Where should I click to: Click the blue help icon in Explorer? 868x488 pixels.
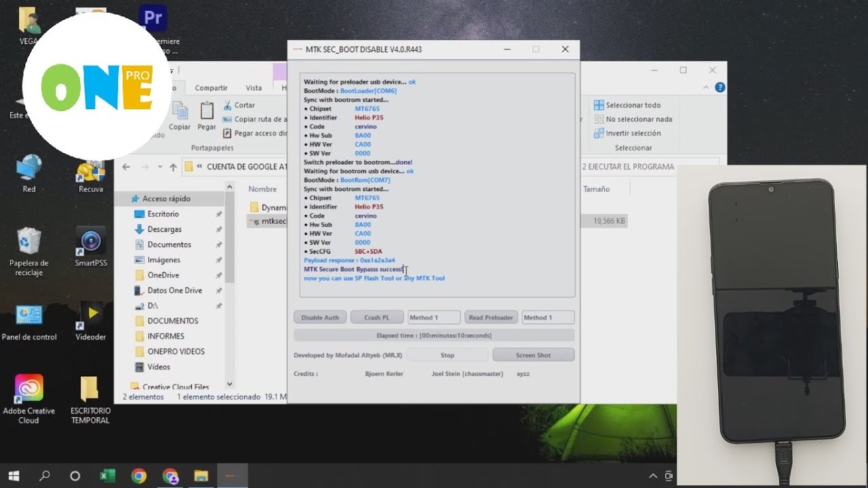pos(720,87)
